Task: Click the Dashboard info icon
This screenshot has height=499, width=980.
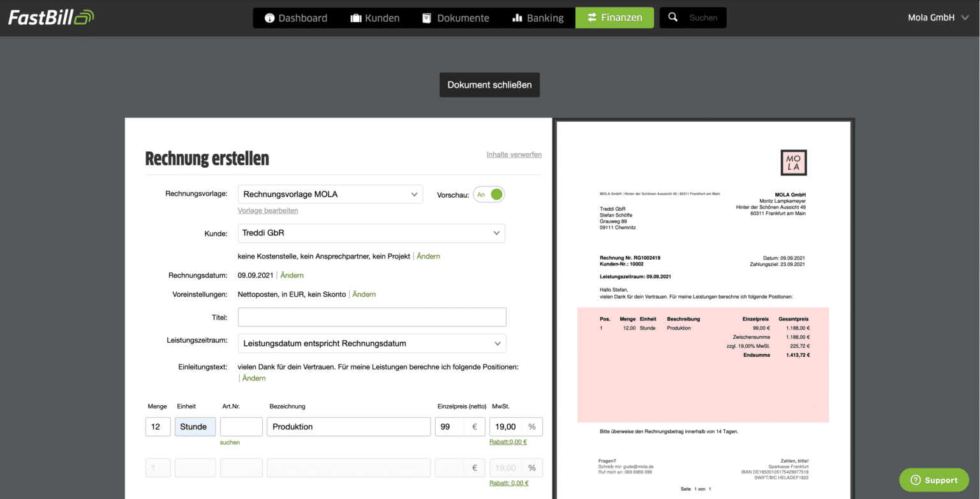Action: pos(269,18)
